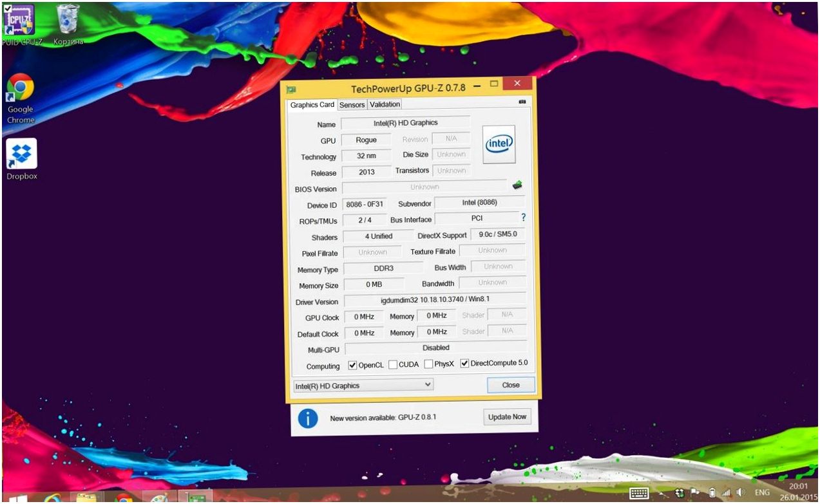Click the Shaders field 4 Unified
Image resolution: width=820 pixels, height=504 pixels.
point(378,236)
